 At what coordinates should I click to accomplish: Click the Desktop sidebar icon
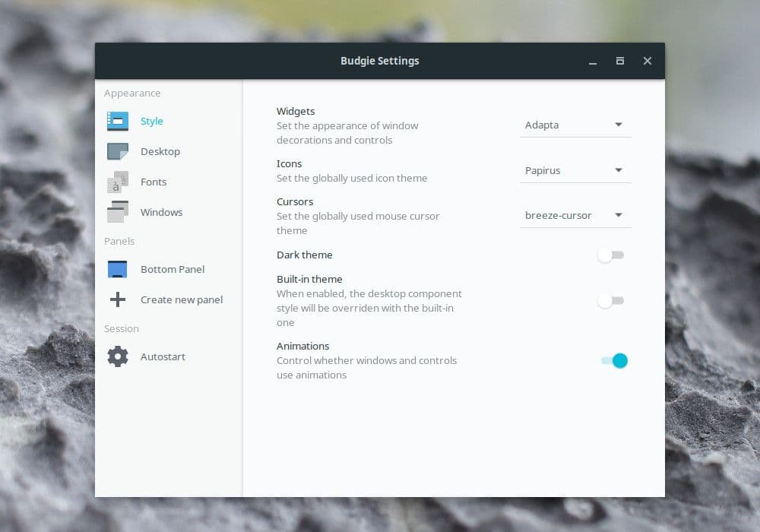(118, 152)
